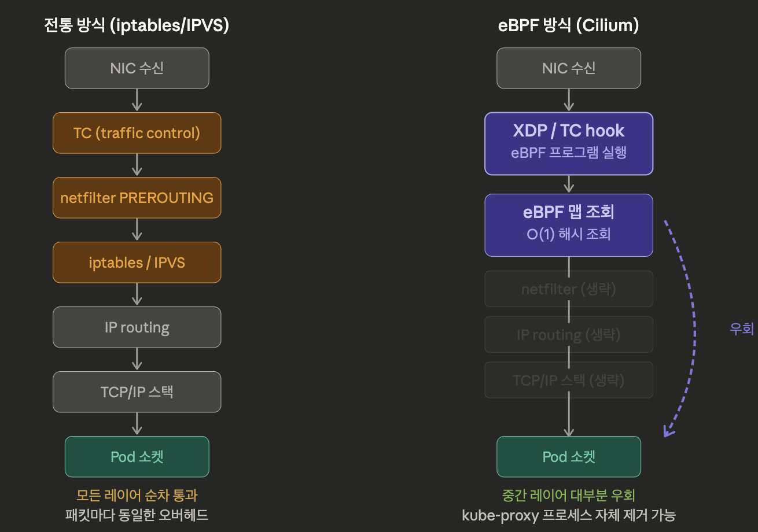Viewport: 758px width, 532px height.
Task: Select the '중간 레이어 대부분 우회' caption
Action: coord(569,496)
